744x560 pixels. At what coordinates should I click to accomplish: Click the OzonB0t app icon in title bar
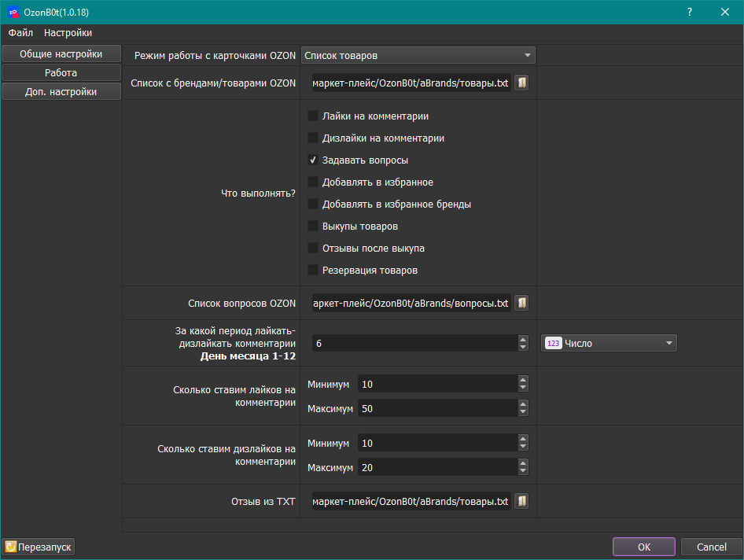pos(13,13)
